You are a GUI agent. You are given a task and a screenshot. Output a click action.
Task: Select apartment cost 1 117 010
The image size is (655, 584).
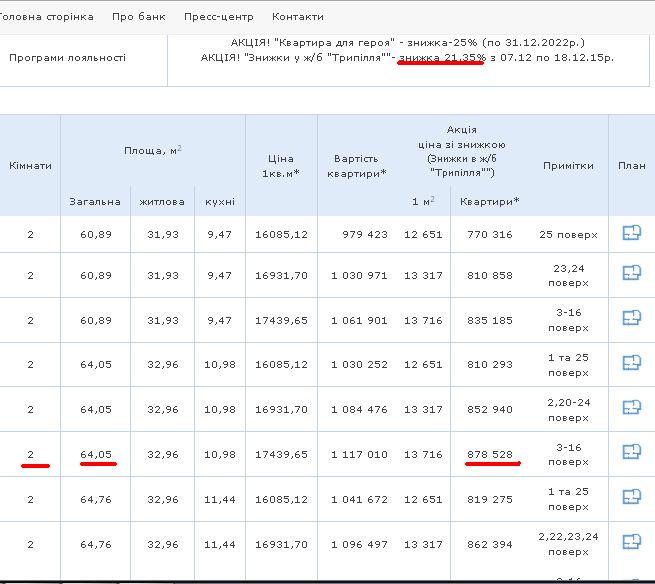point(359,455)
